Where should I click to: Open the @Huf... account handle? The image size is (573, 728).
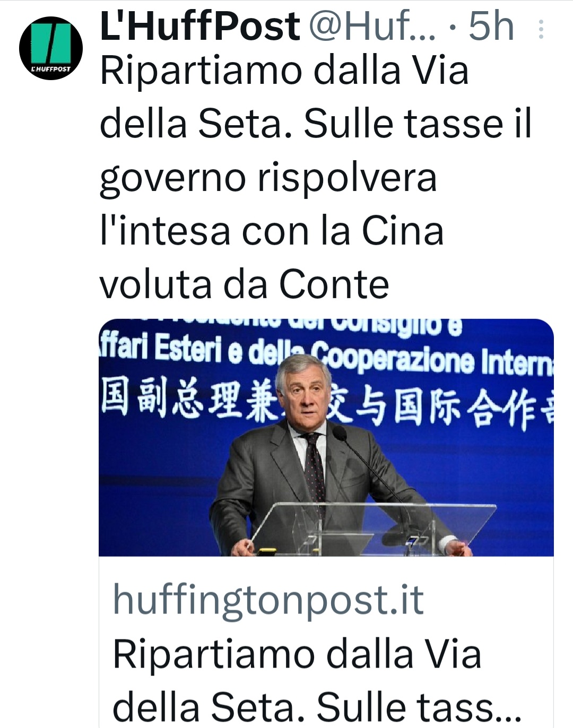coord(372,26)
